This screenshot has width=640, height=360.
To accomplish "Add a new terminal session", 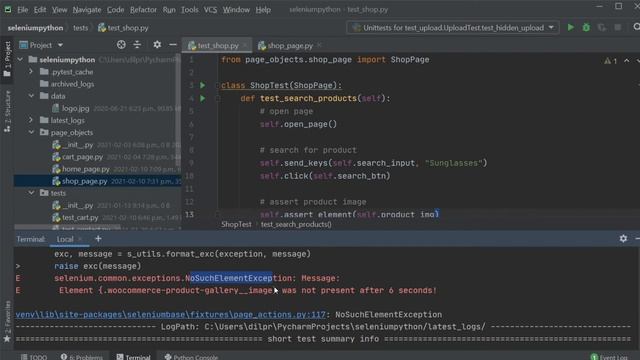I will point(98,239).
